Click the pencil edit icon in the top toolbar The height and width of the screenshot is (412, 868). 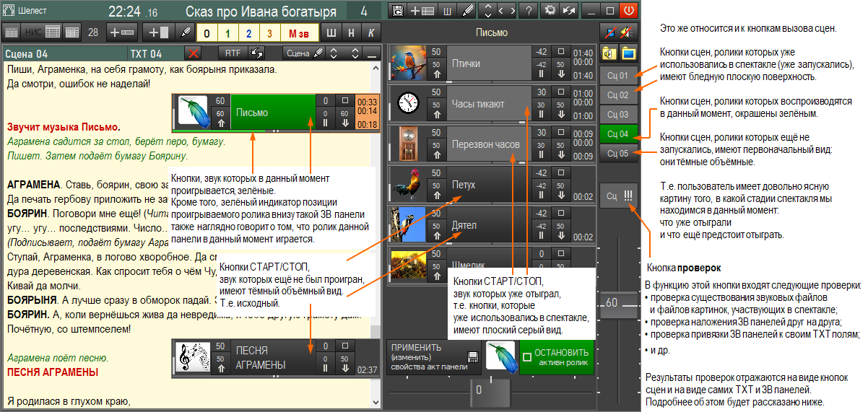click(x=467, y=11)
